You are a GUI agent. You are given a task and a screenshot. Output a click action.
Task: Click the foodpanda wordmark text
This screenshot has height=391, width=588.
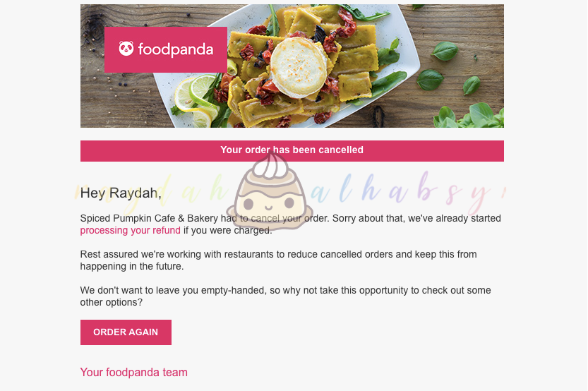point(176,49)
